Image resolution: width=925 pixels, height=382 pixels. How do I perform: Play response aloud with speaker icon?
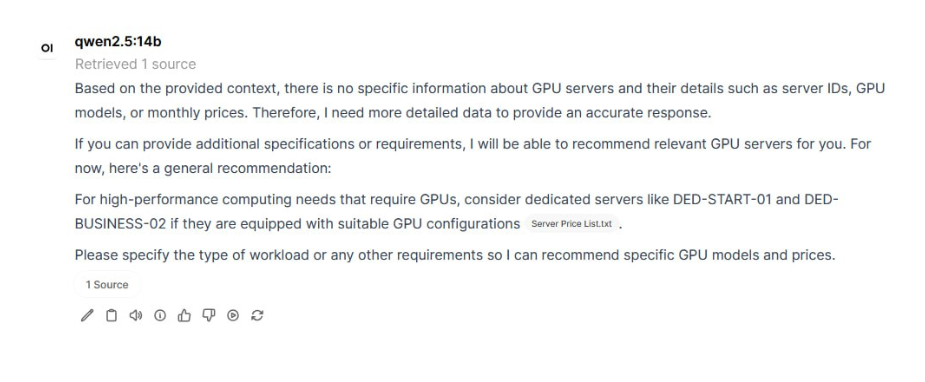[136, 315]
